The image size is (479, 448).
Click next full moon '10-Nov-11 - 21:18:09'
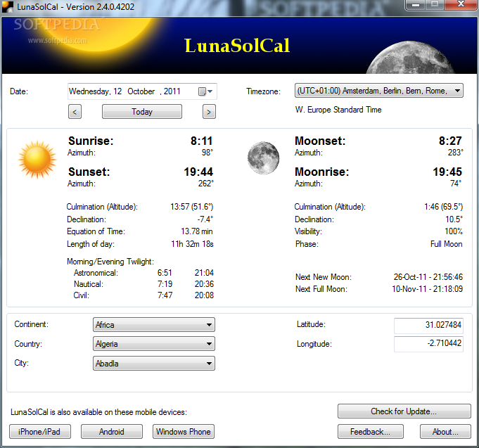[x=428, y=289]
